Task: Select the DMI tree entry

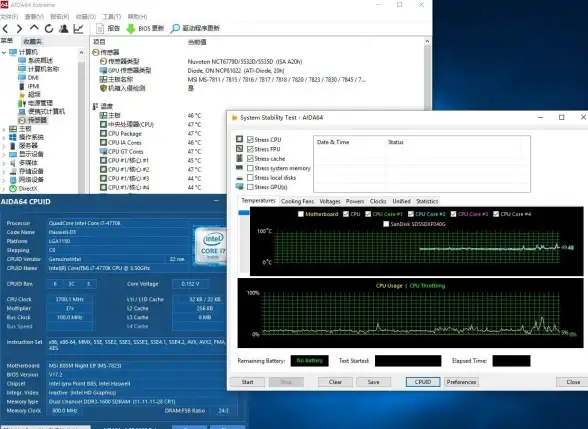Action: 28,78
